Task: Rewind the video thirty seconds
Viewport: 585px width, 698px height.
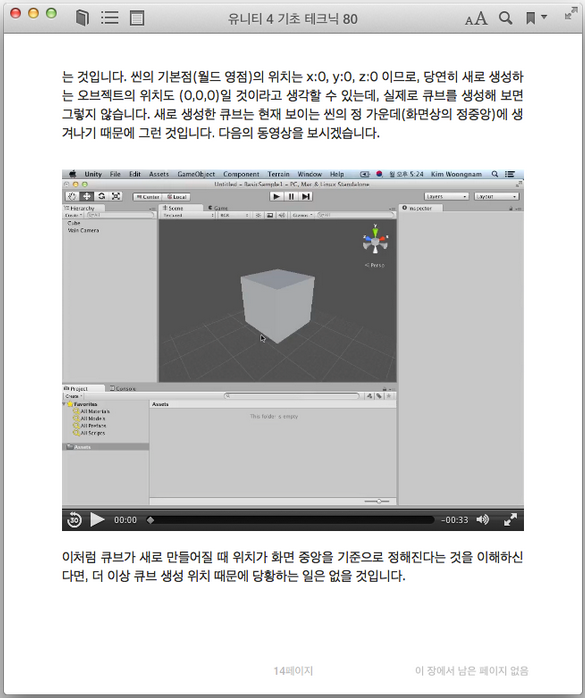Action: [x=74, y=519]
